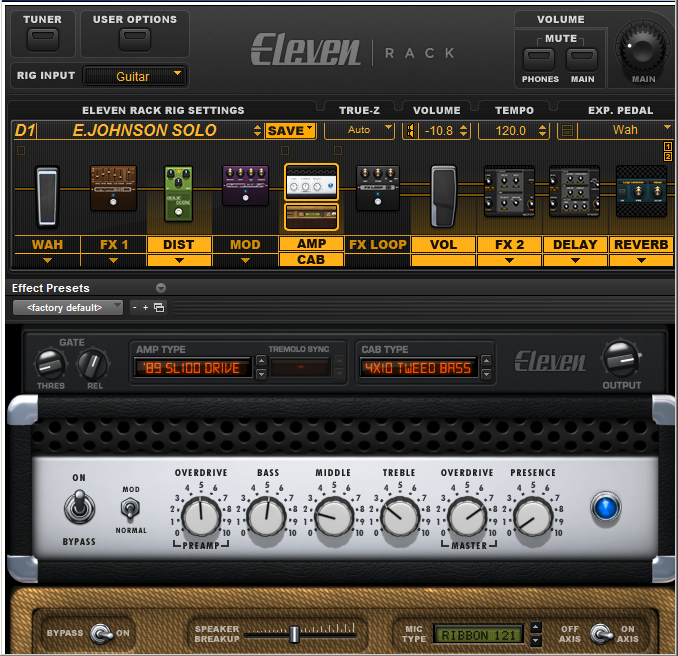Toggle the TUNER button
678x656 pixels.
[x=42, y=39]
